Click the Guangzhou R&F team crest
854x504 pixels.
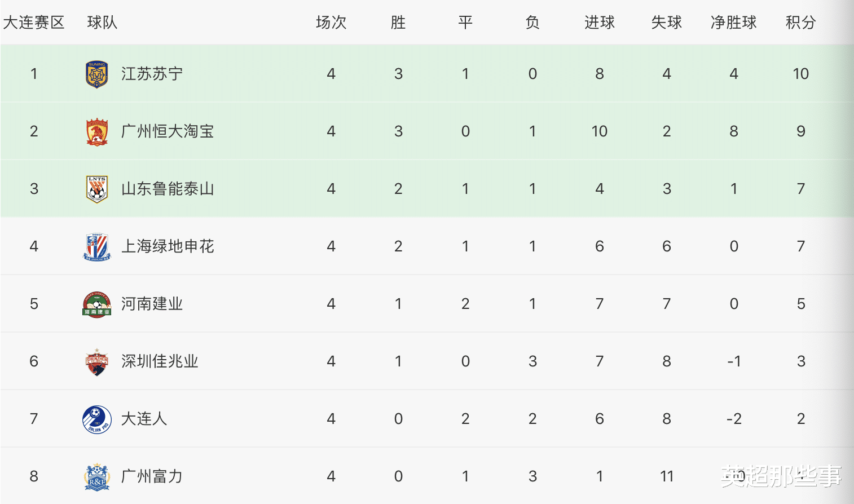97,477
